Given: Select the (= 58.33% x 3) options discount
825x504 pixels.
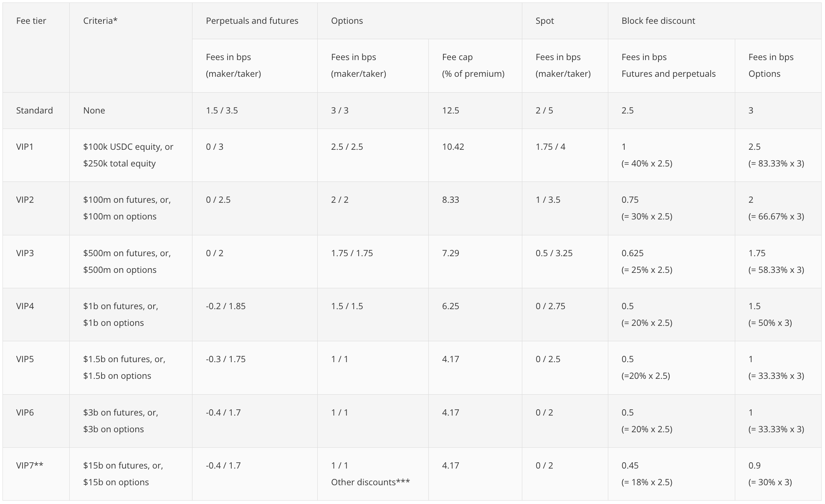Looking at the screenshot, I should pyautogui.click(x=776, y=270).
